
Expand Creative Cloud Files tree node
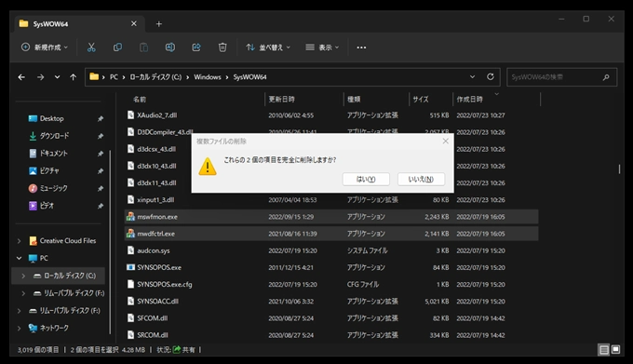(19, 241)
